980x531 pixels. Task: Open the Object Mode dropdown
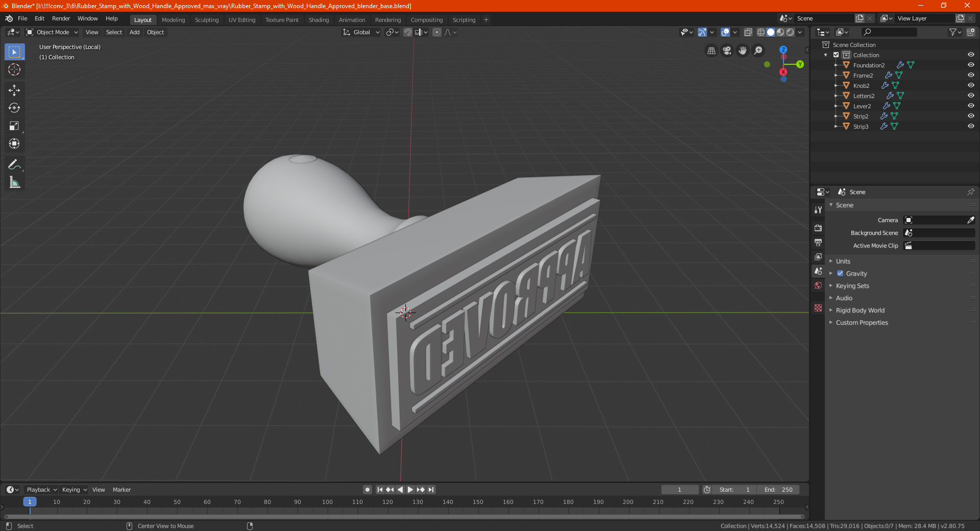[x=52, y=32]
